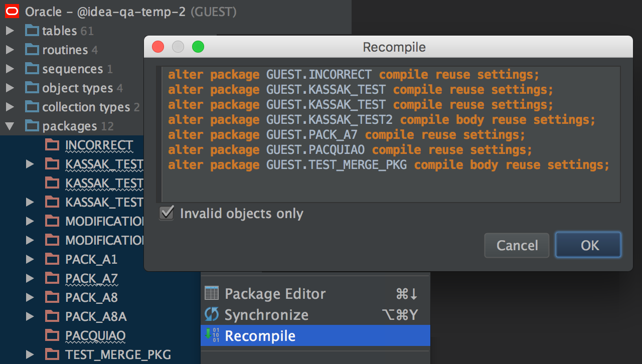Click the collection types folder icon
Screen dimensions: 642x364
(x=32, y=107)
